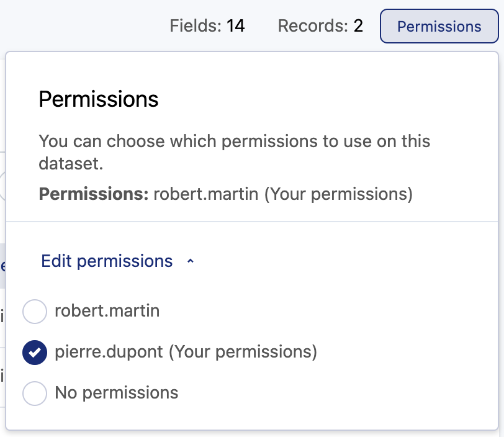Click the "Edit permissions" link
Image resolution: width=504 pixels, height=437 pixels.
pyautogui.click(x=107, y=261)
